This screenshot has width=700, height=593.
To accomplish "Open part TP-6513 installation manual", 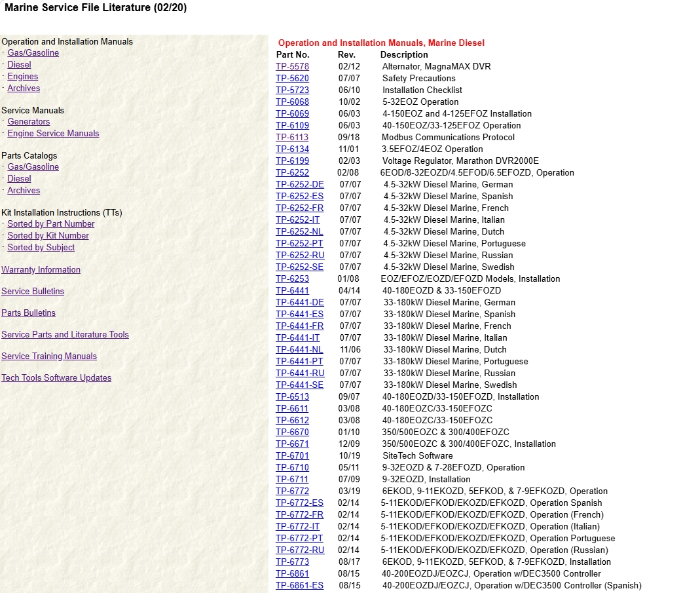I will point(293,397).
